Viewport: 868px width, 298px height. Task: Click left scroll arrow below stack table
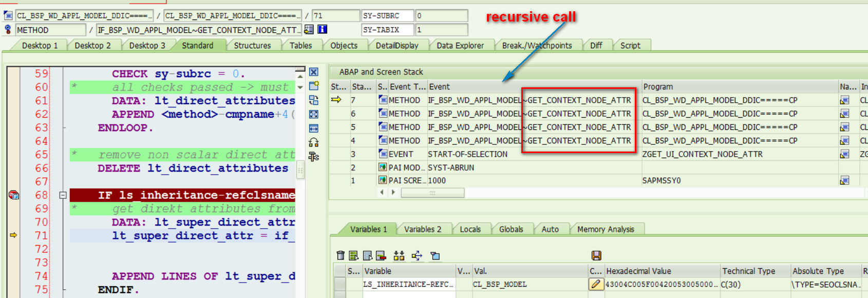tap(382, 192)
